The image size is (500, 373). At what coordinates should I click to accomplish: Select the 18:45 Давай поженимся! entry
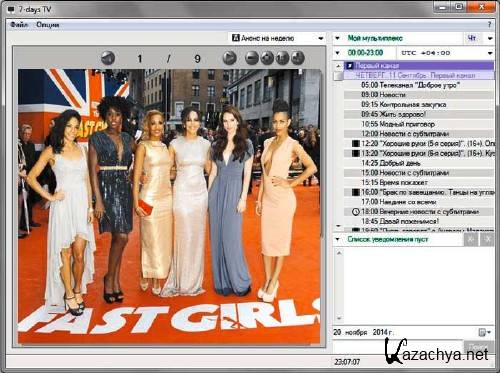point(419,221)
